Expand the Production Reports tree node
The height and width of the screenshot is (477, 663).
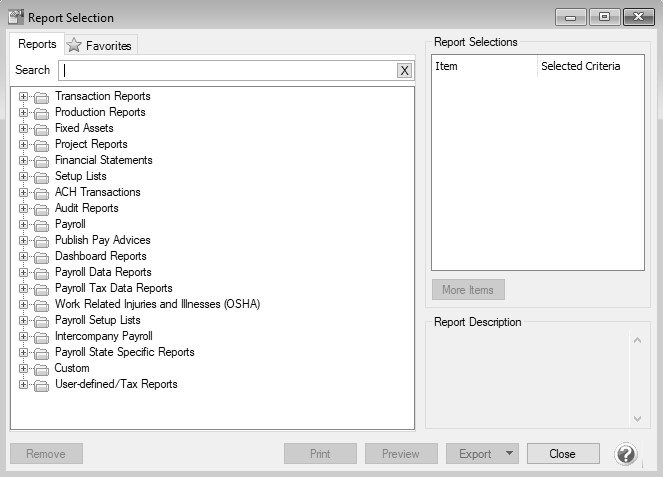pos(23,113)
